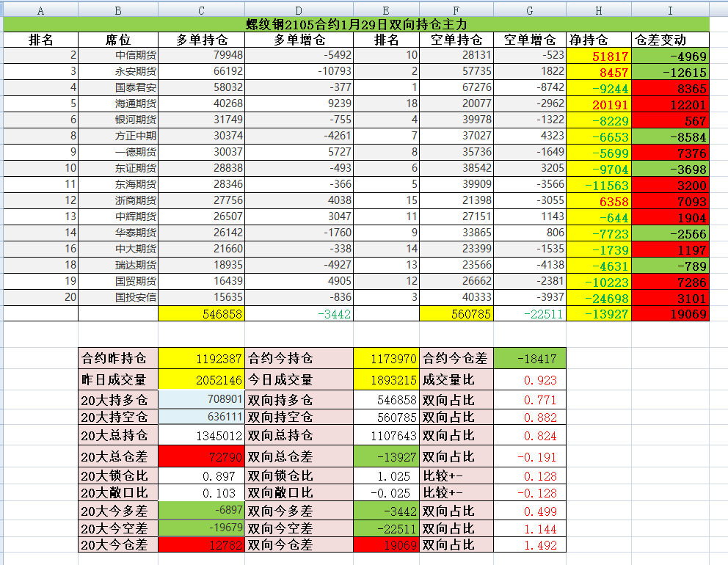The image size is (728, 565).
Task: Click the 20大锁仓比 value 0.897
Action: point(201,476)
